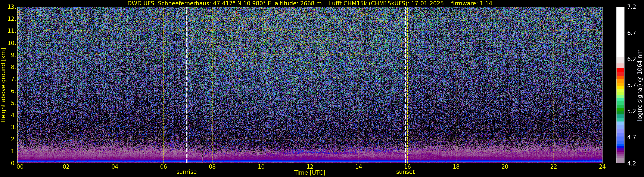Click the 'sunset' label below the time axis

click(x=405, y=172)
